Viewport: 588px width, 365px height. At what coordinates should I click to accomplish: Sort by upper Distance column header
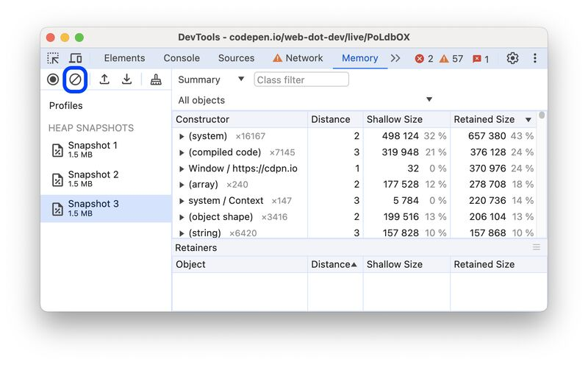click(x=335, y=119)
